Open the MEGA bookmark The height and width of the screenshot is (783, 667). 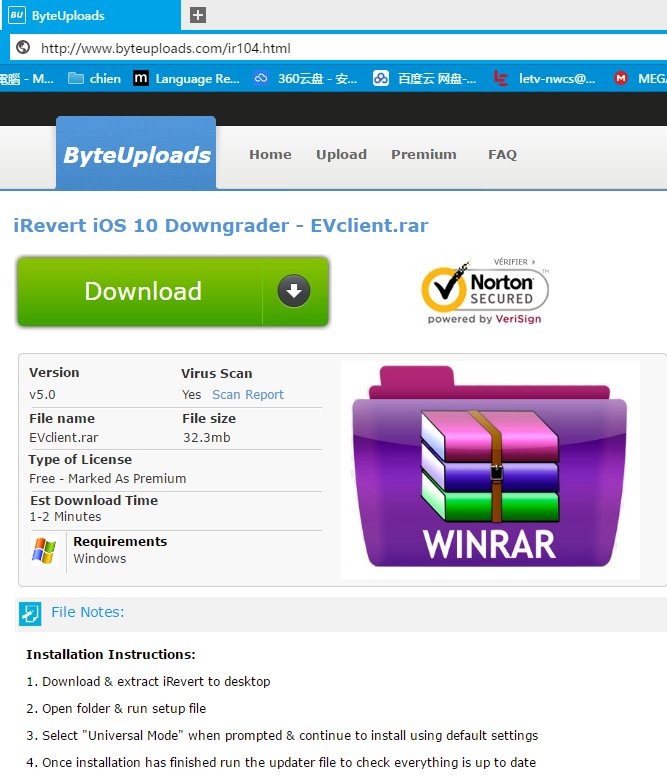pyautogui.click(x=640, y=78)
